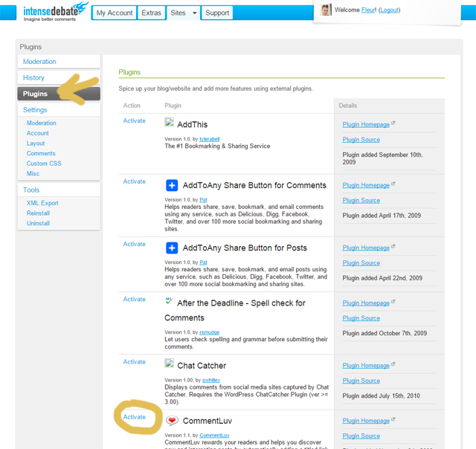Open AddToAny Comments Plugin Homepage
This screenshot has width=476, height=449.
366,185
